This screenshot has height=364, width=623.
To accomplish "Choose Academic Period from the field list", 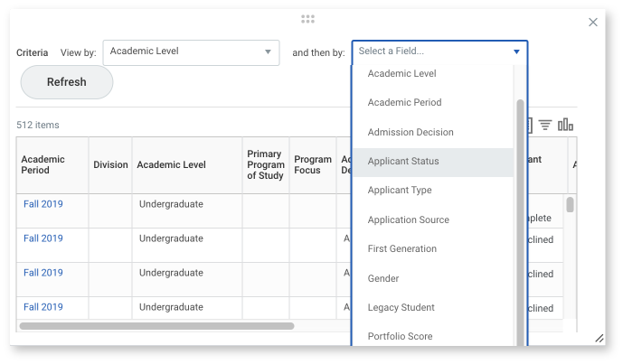I will tap(433, 102).
